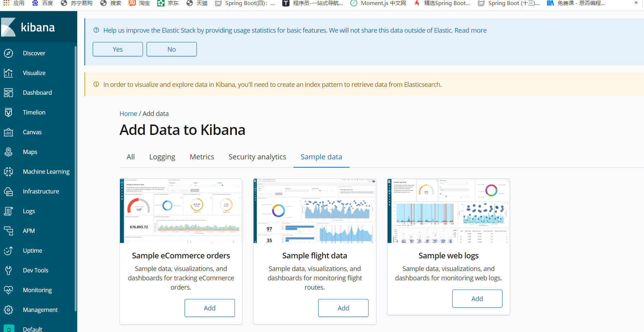Image resolution: width=644 pixels, height=332 pixels.
Task: Open the Dashboard icon in sidebar
Action: (x=9, y=93)
